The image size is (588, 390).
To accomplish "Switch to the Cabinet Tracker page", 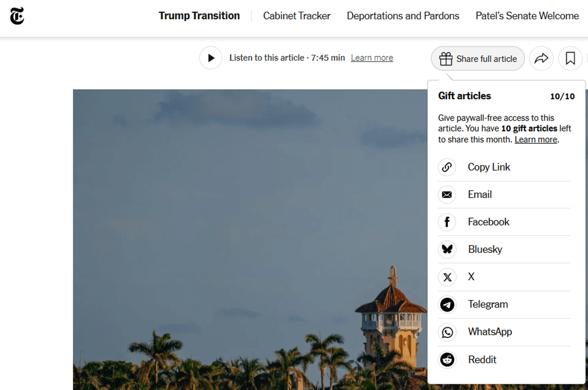I will [296, 15].
